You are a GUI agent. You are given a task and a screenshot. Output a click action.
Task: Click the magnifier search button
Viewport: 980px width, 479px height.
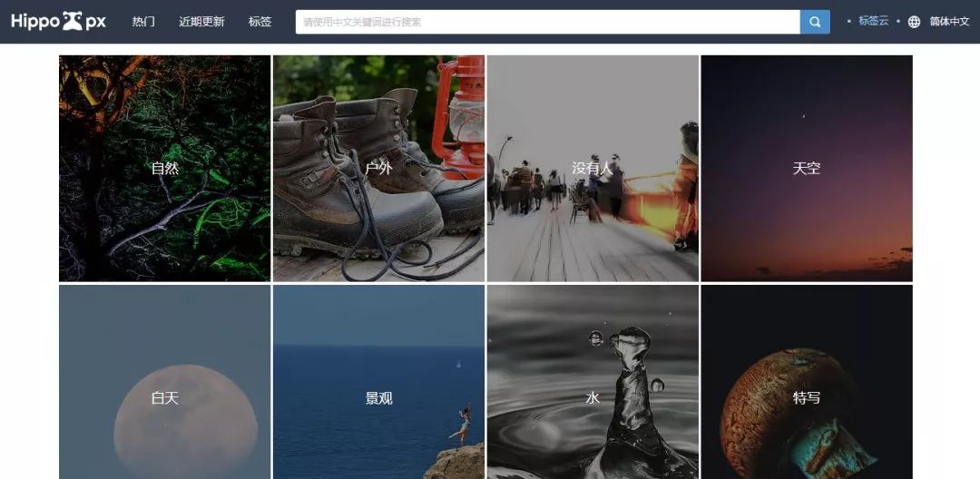815,22
